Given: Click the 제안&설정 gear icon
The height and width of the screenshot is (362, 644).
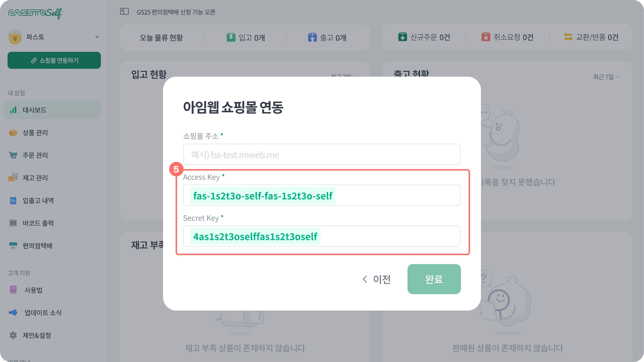Looking at the screenshot, I should (13, 335).
